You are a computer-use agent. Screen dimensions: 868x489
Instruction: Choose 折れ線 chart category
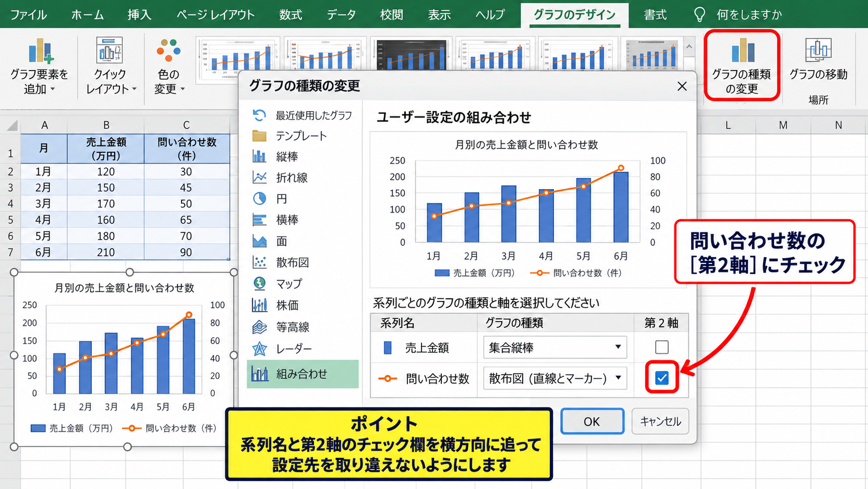(302, 178)
